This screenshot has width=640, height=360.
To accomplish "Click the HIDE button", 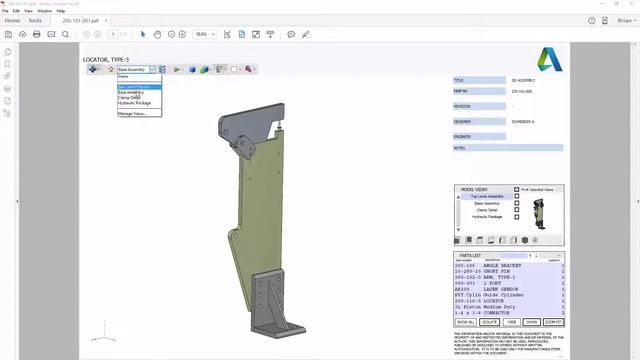I will [511, 322].
